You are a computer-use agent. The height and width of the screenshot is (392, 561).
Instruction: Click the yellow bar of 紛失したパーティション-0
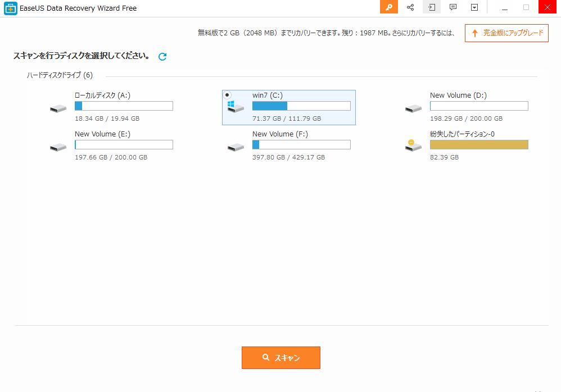pos(479,144)
